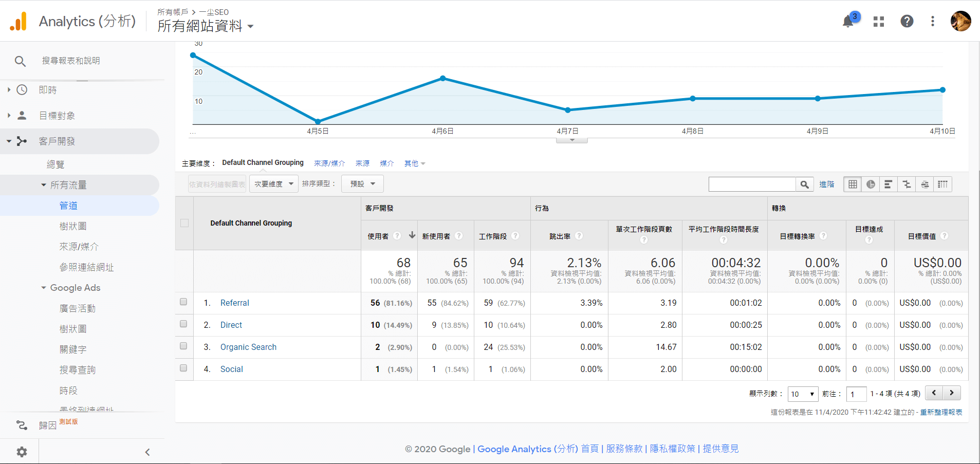This screenshot has width=980, height=464.
Task: Select the performance bar view icon
Action: coord(888,184)
